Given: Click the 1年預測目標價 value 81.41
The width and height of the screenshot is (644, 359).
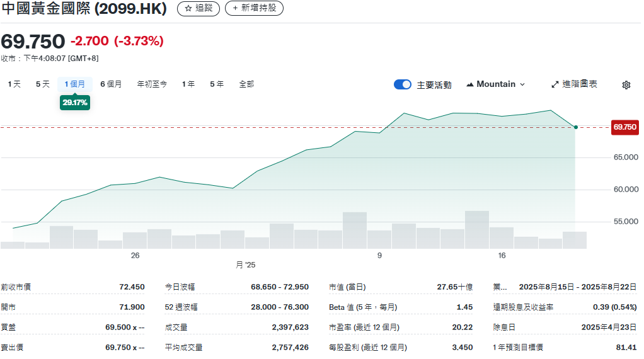Looking at the screenshot, I should pyautogui.click(x=626, y=348).
